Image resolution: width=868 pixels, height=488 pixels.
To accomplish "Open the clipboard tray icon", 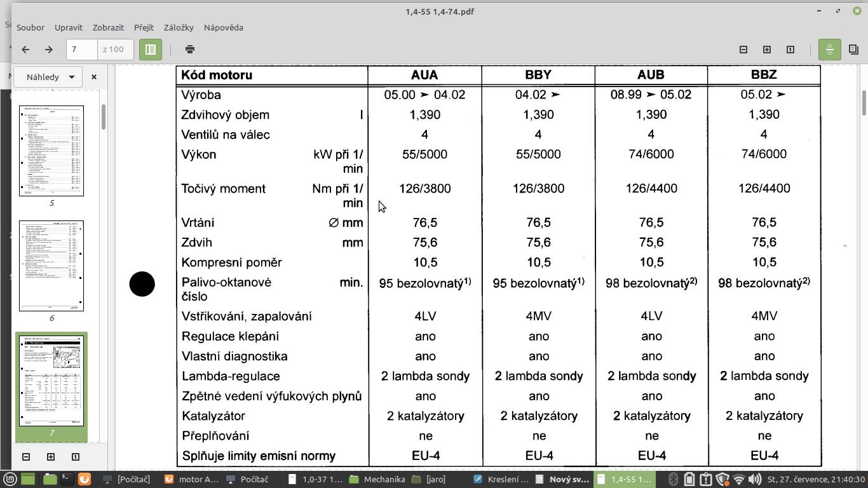I will tap(706, 479).
